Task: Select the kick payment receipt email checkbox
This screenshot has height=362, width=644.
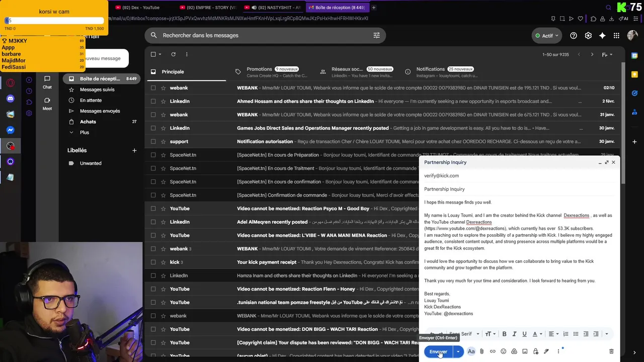Action: point(153,262)
